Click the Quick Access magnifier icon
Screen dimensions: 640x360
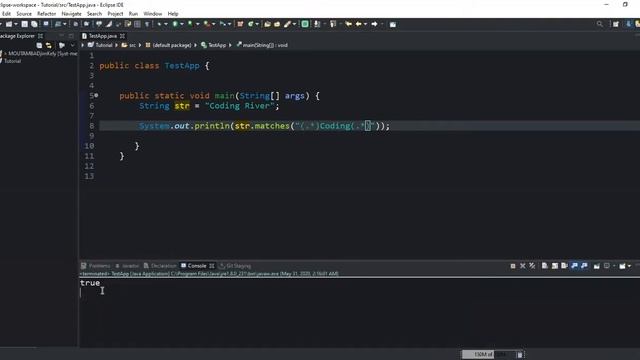click(600, 24)
